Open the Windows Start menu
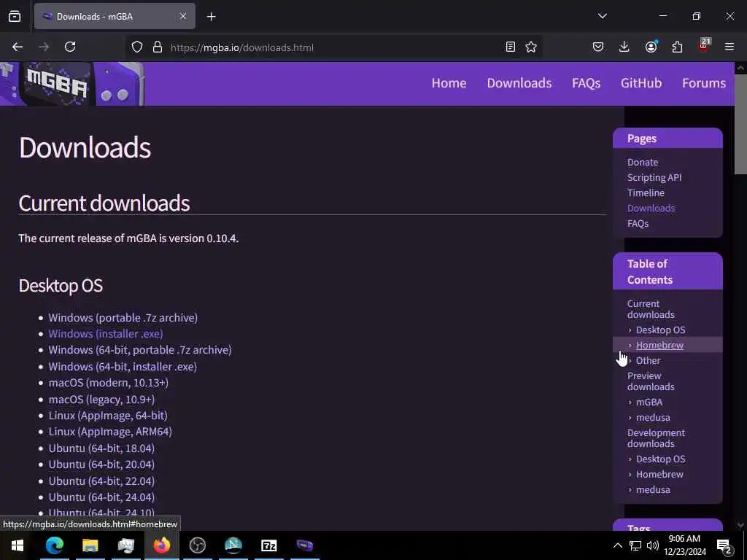This screenshot has height=560, width=747. [18, 545]
